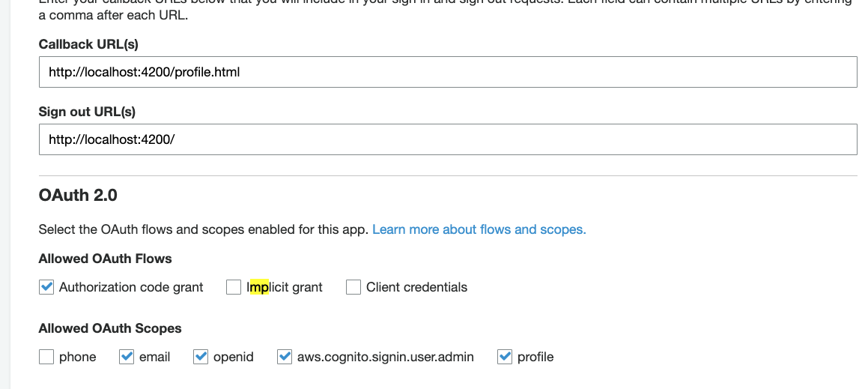Click the "Allowed OAuth Scopes" heading
Image resolution: width=868 pixels, height=389 pixels.
coord(110,328)
